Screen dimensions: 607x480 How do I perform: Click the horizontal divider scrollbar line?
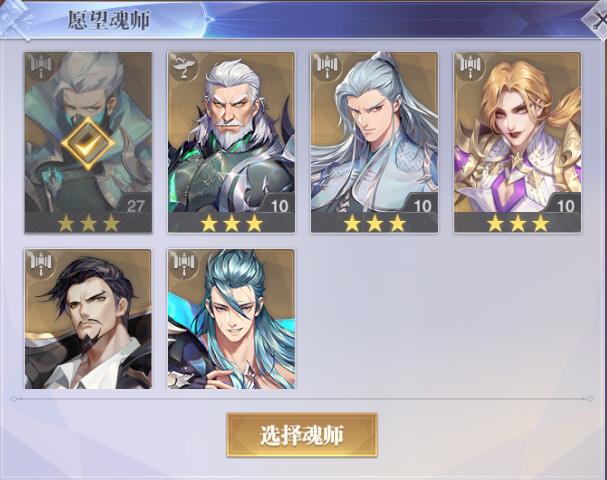[x=302, y=398]
